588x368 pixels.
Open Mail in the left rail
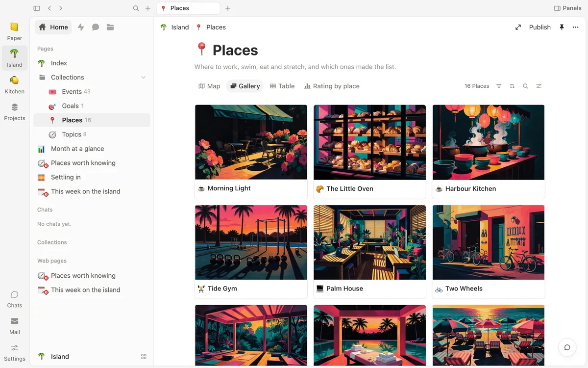tap(15, 325)
